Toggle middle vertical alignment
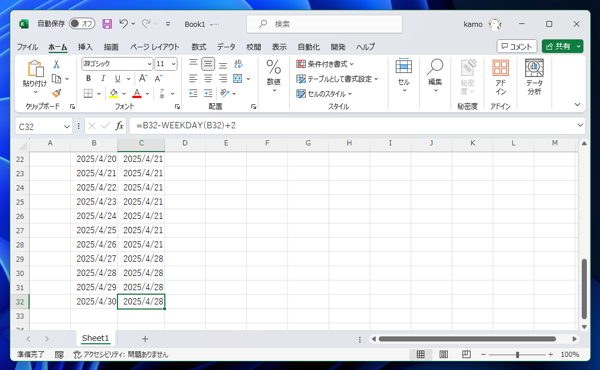The height and width of the screenshot is (370, 600). [208, 64]
